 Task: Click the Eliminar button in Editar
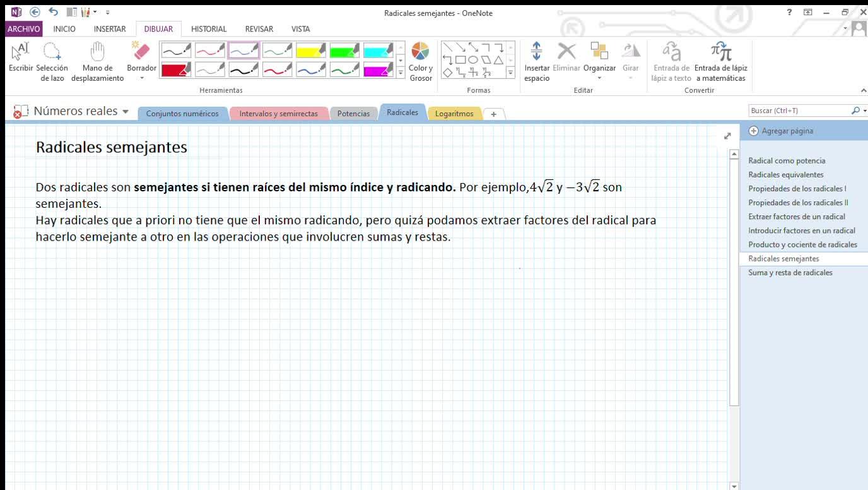pyautogui.click(x=566, y=57)
